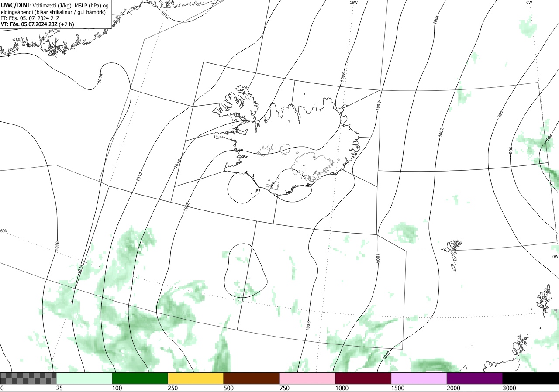Click the '1000' legend scale value

click(x=342, y=388)
